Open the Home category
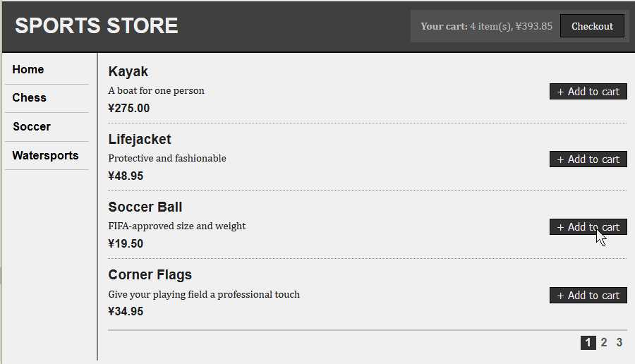This screenshot has width=635, height=364. point(28,69)
